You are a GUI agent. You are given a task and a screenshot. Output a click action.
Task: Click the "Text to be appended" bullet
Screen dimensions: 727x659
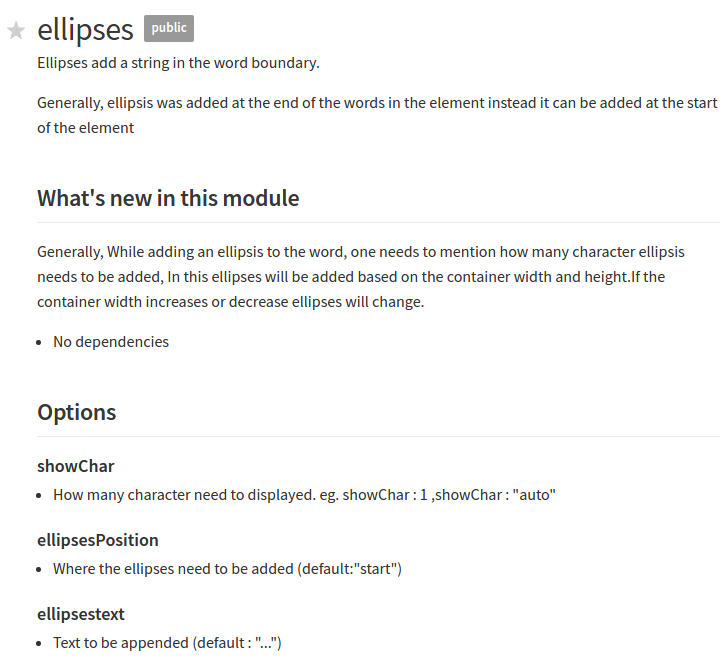click(167, 643)
